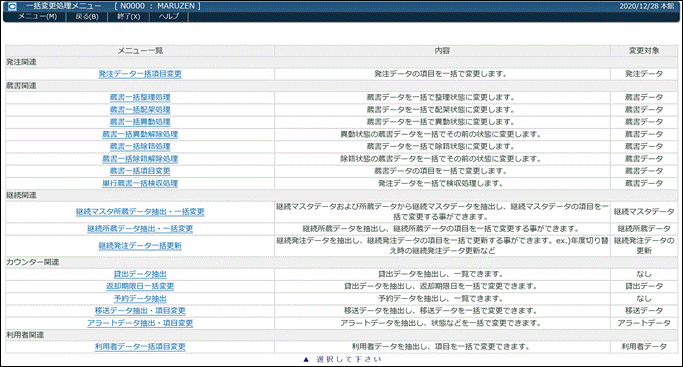Click description 蔵書データを一括で配架状態に変更します。
The width and height of the screenshot is (683, 367).
442,110
